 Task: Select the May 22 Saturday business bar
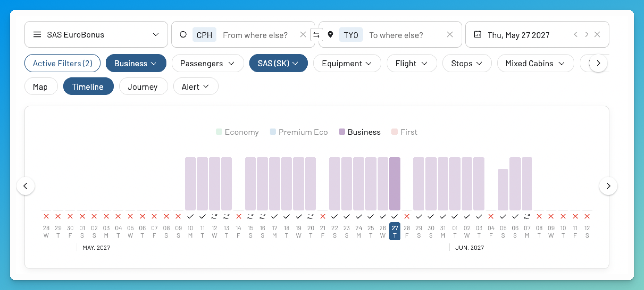point(335,184)
